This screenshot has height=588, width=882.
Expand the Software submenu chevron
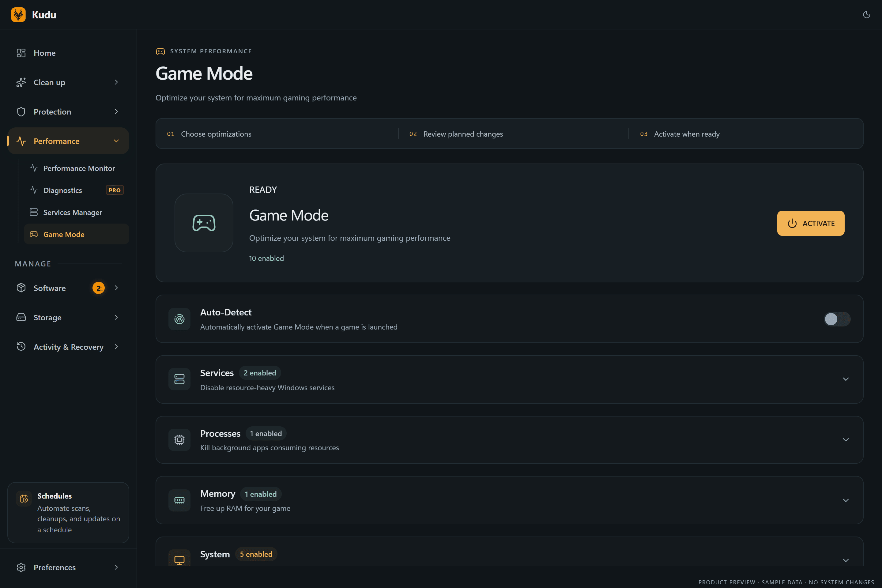(116, 288)
